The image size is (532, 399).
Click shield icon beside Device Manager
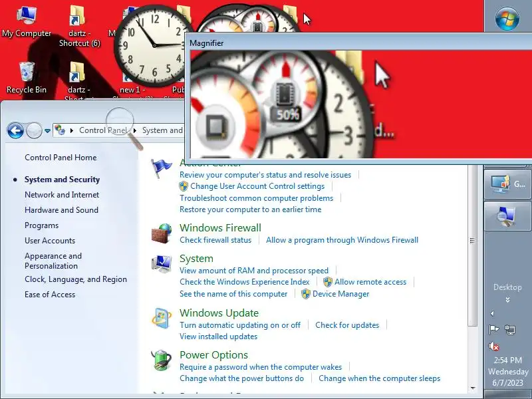pos(306,294)
